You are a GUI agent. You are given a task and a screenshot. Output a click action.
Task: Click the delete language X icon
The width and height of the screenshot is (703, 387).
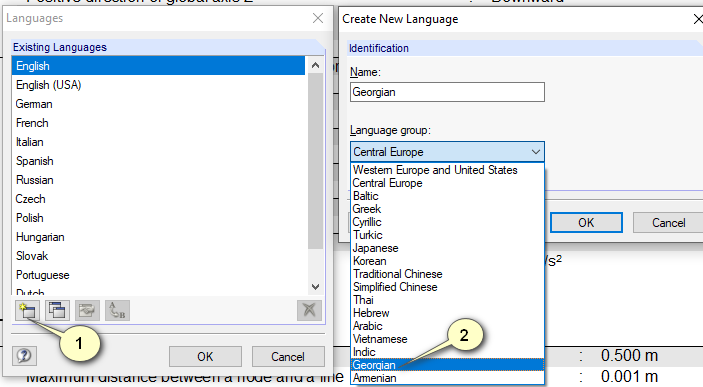[x=309, y=310]
